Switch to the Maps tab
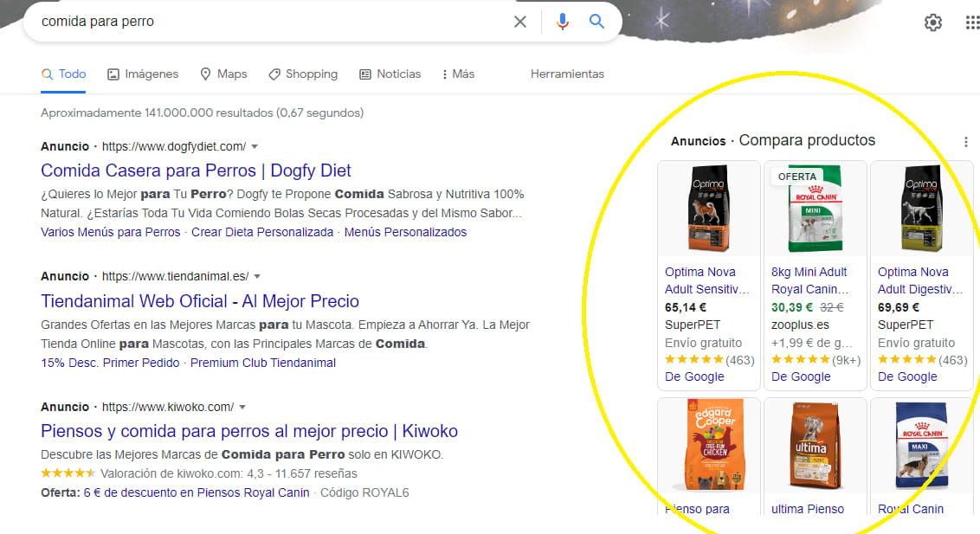Viewport: 980px width, 534px height. pos(223,74)
